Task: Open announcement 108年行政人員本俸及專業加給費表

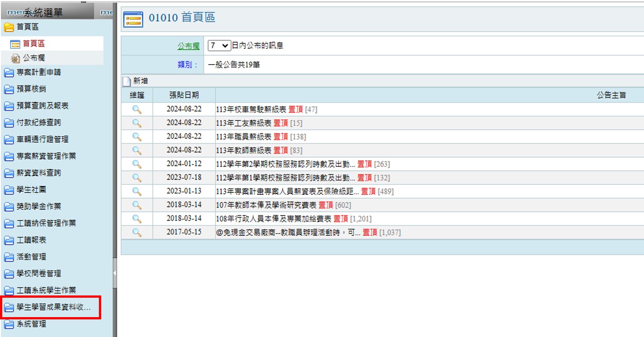Action: click(274, 219)
